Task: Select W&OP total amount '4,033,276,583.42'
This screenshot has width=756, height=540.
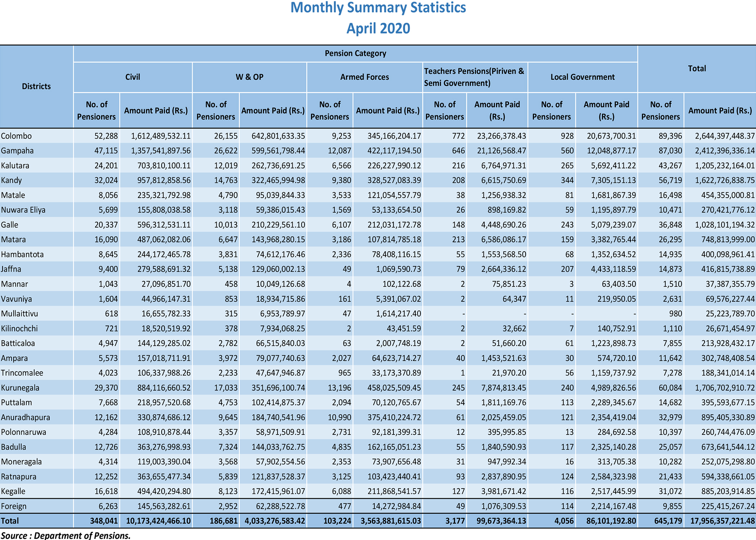Action: pos(275,521)
